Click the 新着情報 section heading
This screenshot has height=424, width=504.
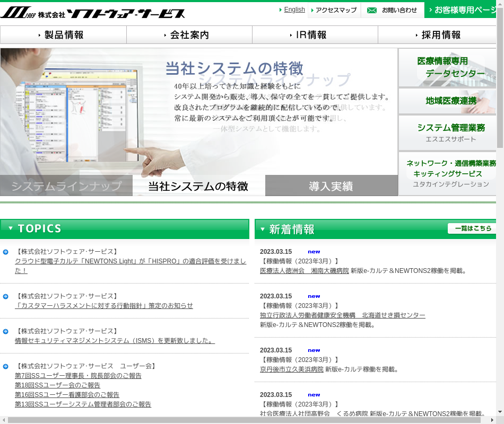tap(292, 229)
